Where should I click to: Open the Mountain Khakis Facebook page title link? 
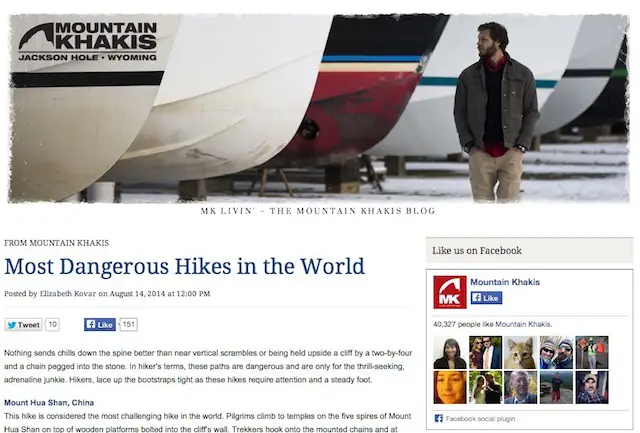coord(505,282)
